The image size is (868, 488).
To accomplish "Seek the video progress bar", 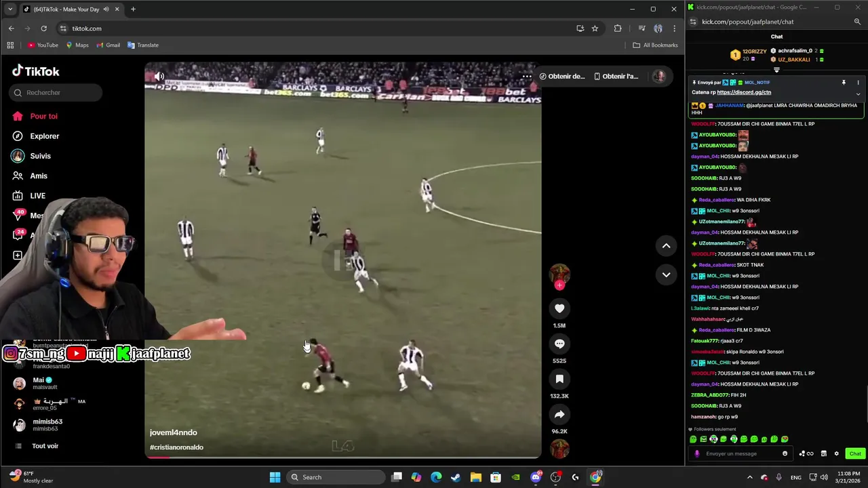I will point(343,457).
